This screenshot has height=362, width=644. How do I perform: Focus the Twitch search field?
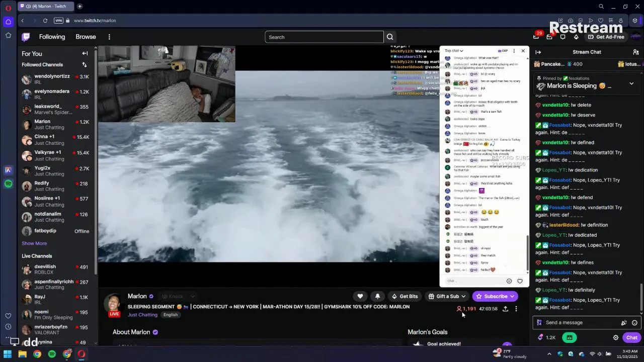(x=324, y=37)
